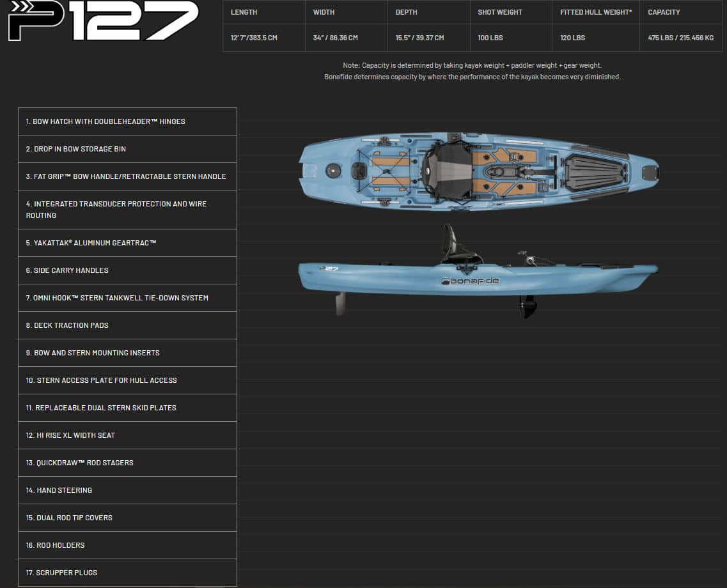
Task: Expand the Quickdraw Rod Stagers item
Action: click(127, 463)
